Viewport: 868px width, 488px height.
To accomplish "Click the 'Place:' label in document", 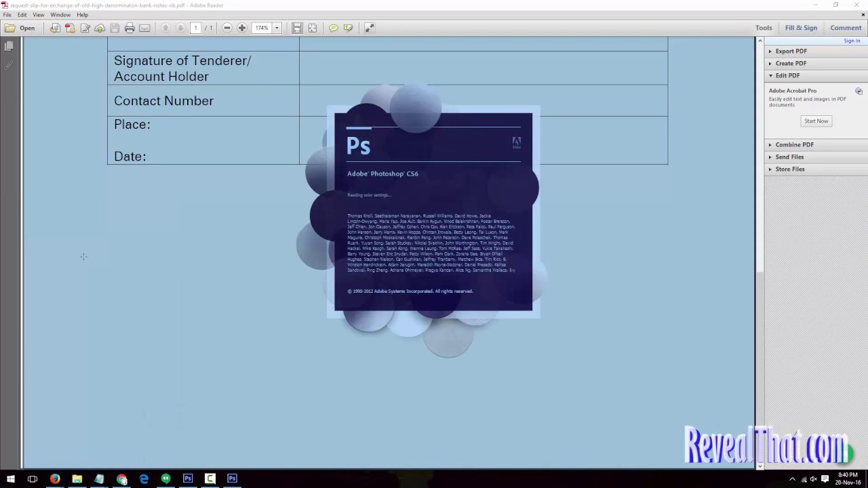I will [132, 124].
